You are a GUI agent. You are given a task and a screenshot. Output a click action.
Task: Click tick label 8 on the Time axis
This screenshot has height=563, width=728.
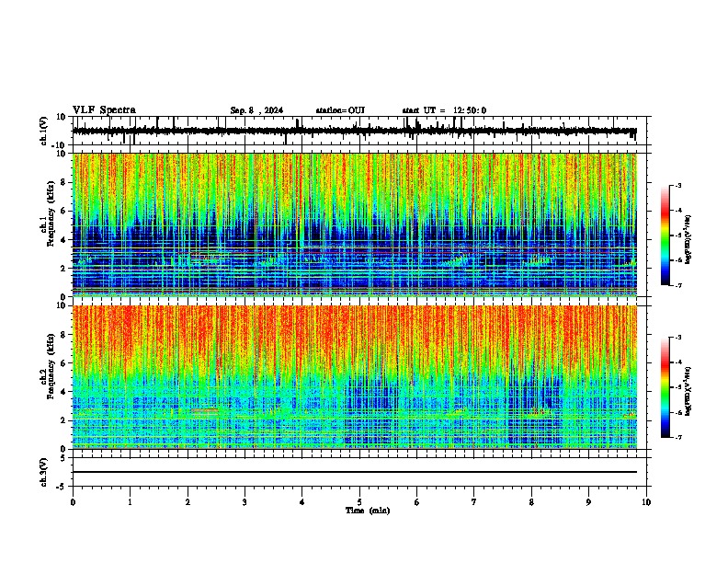[x=531, y=502]
